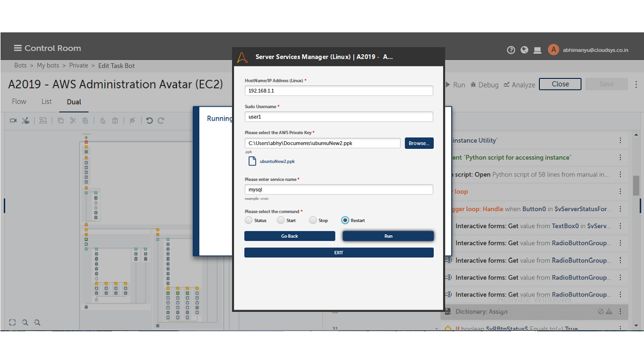Image resolution: width=644 pixels, height=362 pixels.
Task: Click the service name input field
Action: 339,190
